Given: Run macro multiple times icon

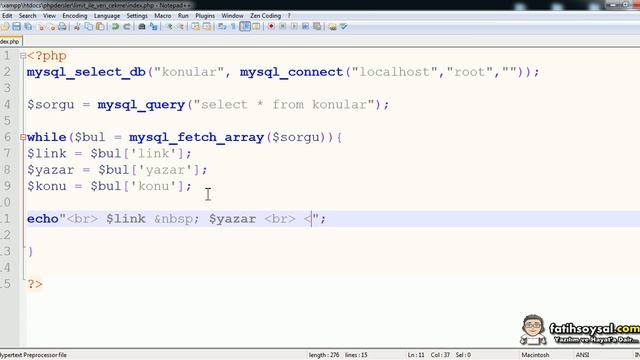Looking at the screenshot, I should pos(305,27).
